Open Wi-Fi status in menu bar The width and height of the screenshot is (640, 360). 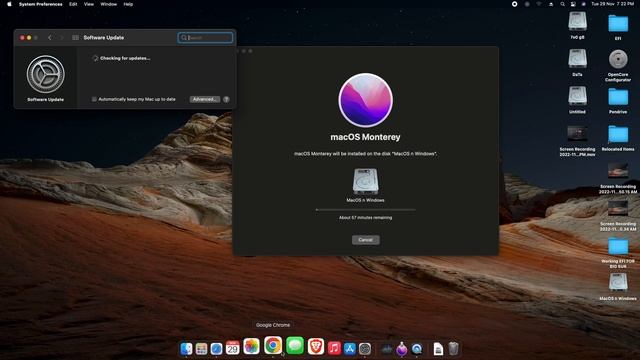539,4
